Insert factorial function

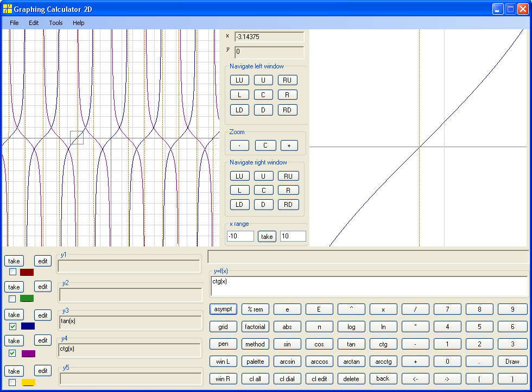point(255,327)
